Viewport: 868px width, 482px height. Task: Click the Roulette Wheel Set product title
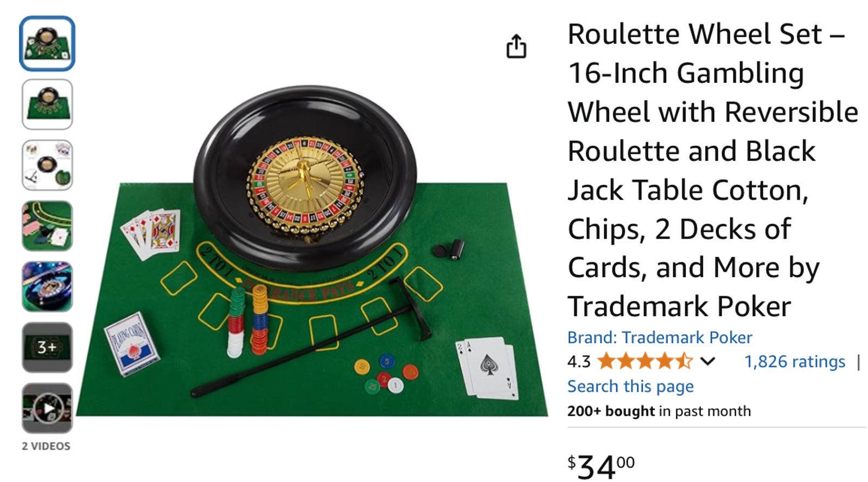[713, 170]
